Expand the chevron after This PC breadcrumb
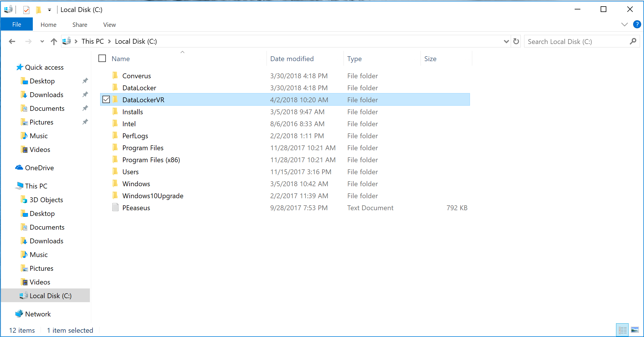This screenshot has height=337, width=644. (x=109, y=41)
